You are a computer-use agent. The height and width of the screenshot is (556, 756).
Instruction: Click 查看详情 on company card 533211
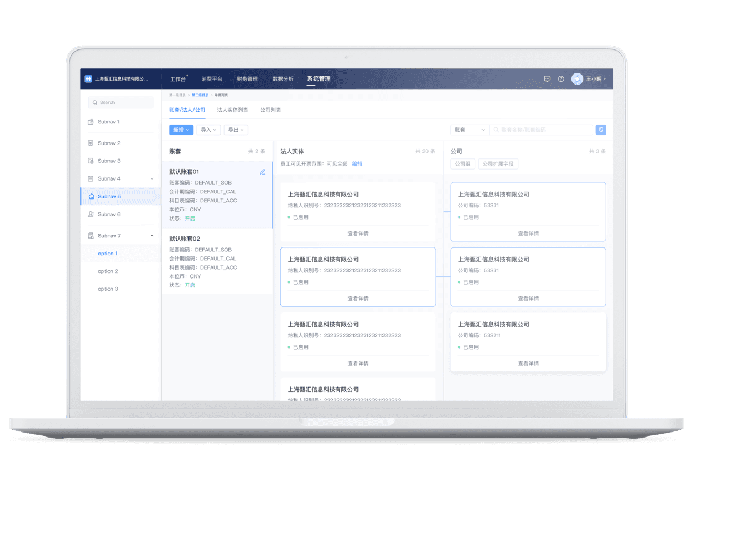[528, 364]
